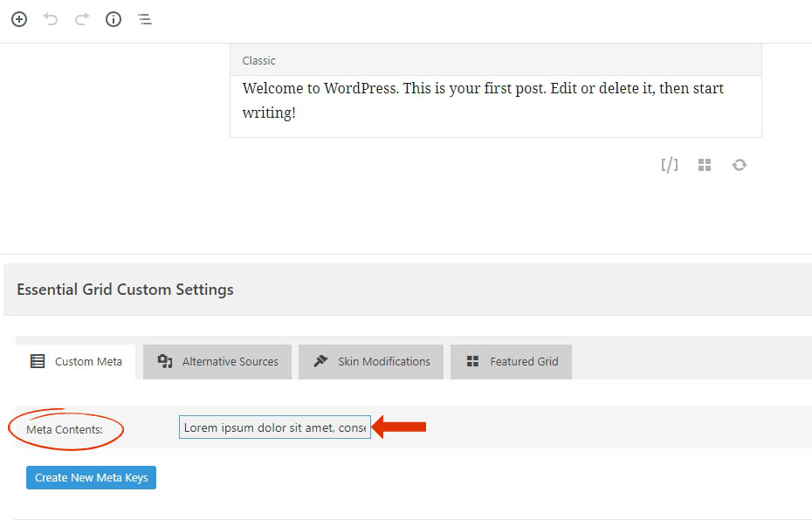The width and height of the screenshot is (812, 526).
Task: Undo the last change
Action: pos(51,20)
